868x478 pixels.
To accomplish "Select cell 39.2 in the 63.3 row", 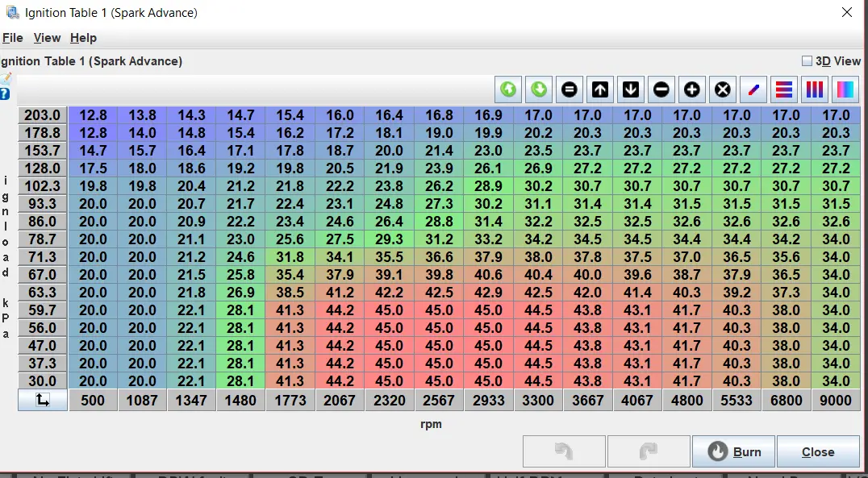I will pos(737,292).
